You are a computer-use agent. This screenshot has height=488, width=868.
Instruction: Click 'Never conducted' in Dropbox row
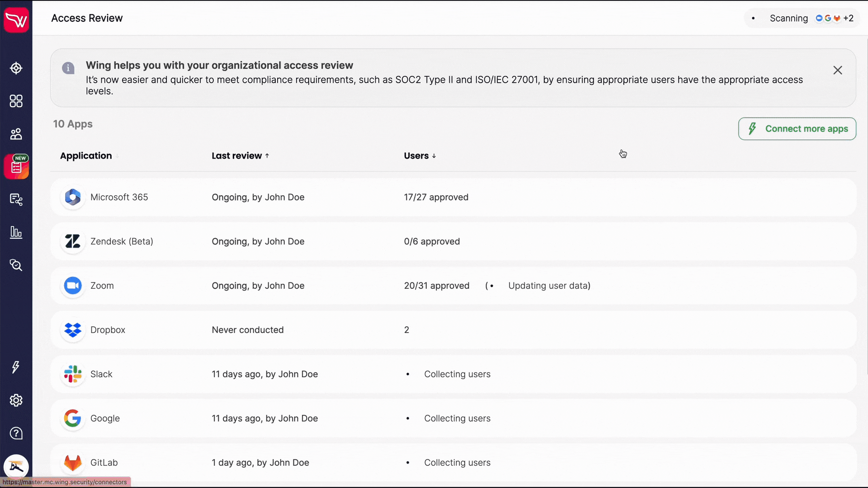pos(248,330)
